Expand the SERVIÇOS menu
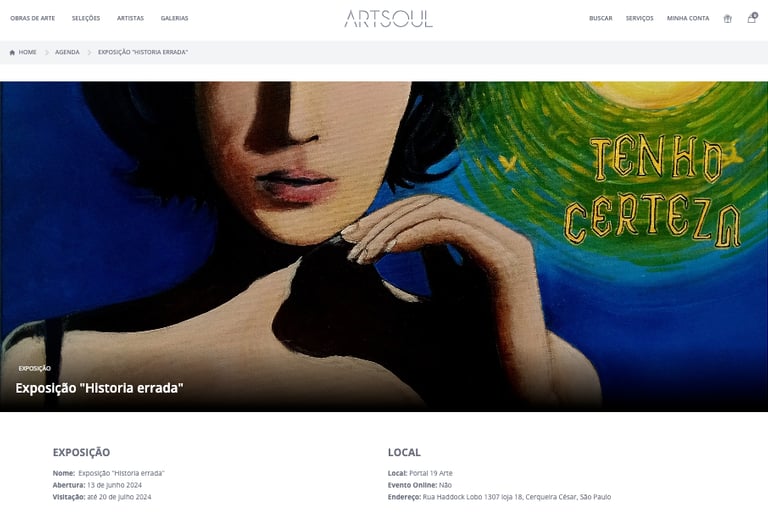768x513 pixels. pyautogui.click(x=639, y=18)
